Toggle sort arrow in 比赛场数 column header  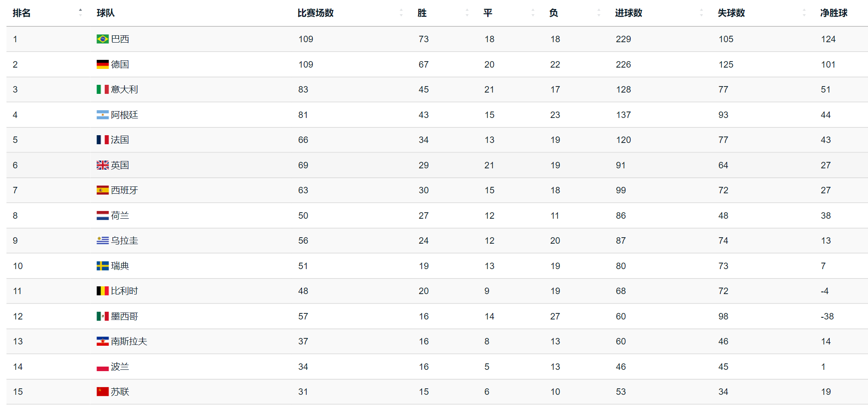click(401, 13)
